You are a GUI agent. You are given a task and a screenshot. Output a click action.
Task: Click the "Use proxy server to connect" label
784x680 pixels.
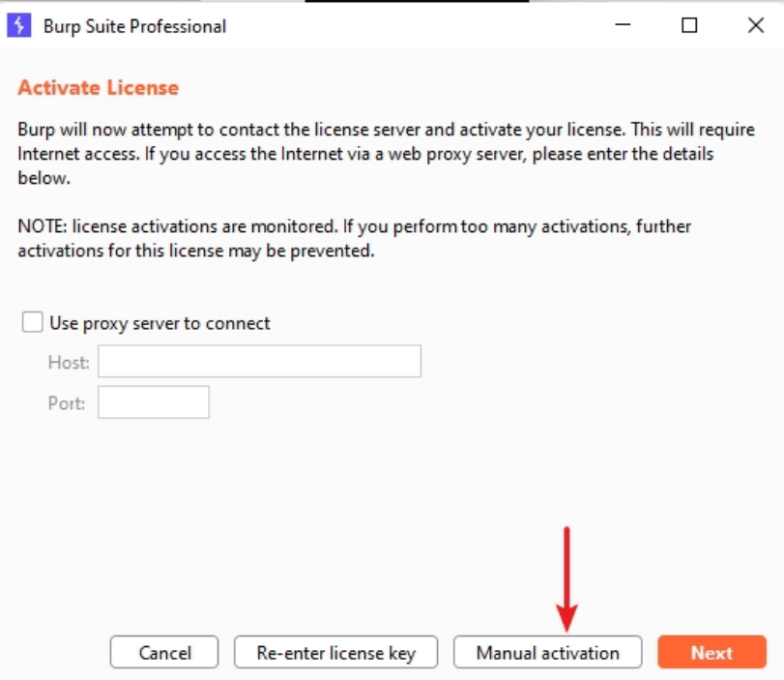[160, 323]
